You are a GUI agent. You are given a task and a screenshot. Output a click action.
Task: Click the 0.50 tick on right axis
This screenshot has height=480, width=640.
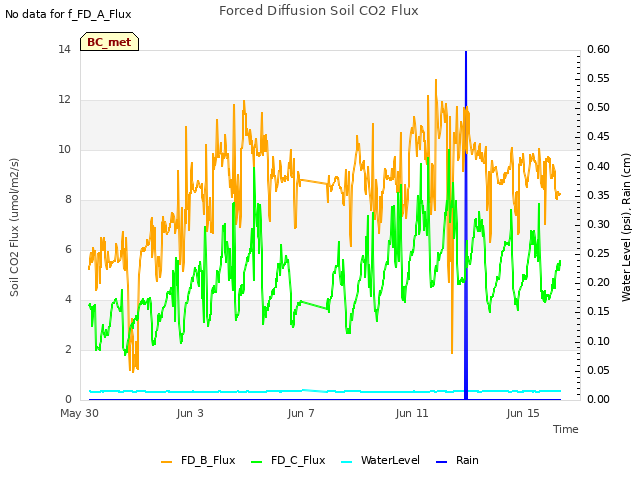[x=598, y=107]
